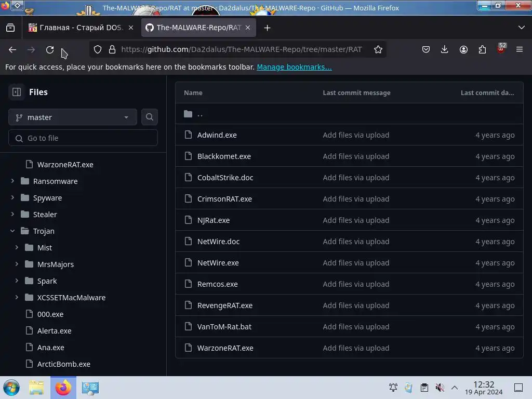Open NetWire.doc file link
Viewport: 532px width, 399px height.
[x=218, y=242]
